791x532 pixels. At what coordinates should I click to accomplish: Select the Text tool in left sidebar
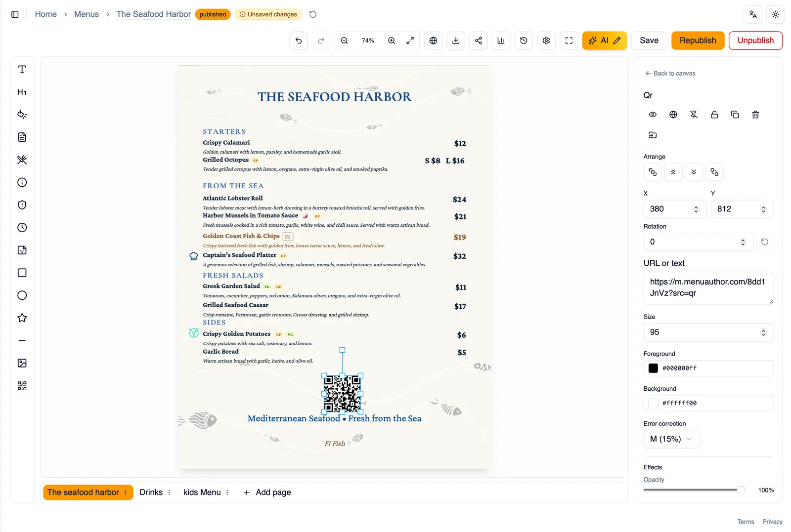point(22,70)
